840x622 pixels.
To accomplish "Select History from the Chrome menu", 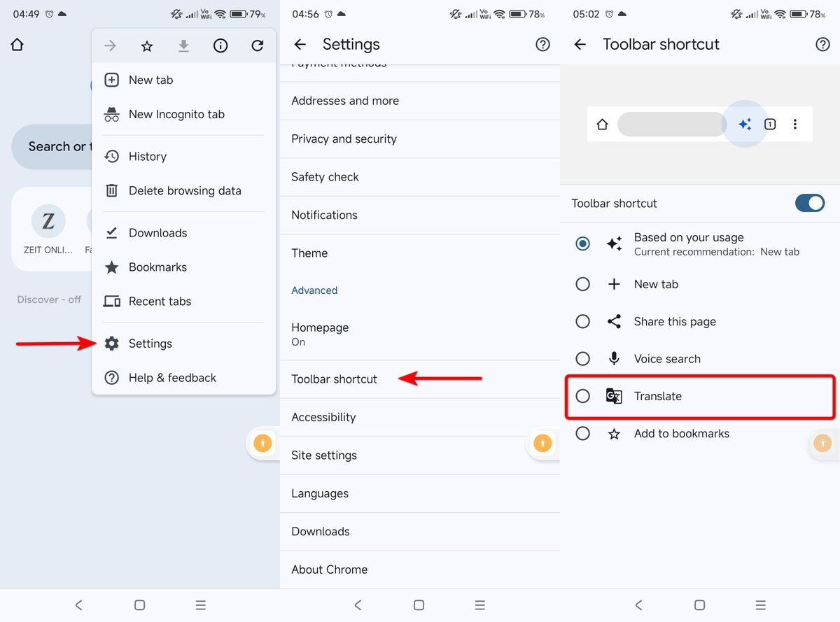I will click(x=147, y=156).
